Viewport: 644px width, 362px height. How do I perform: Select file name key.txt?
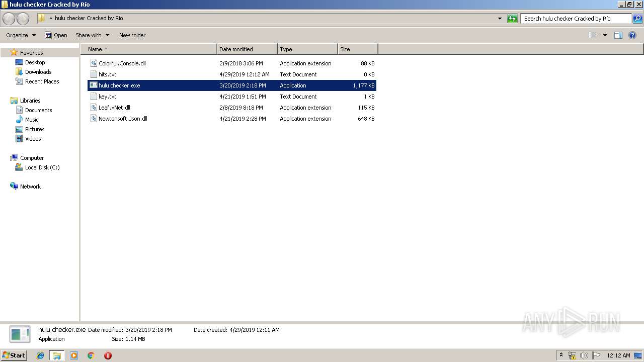pyautogui.click(x=107, y=97)
